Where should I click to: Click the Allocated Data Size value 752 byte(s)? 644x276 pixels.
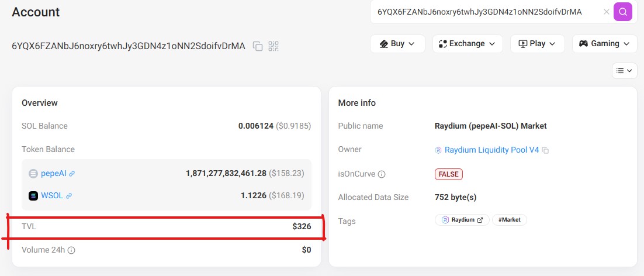click(x=455, y=197)
